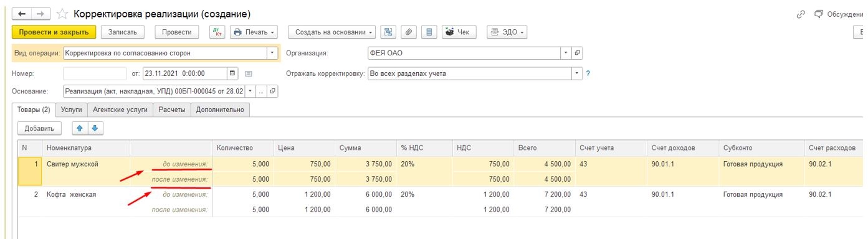Click the Номенклатура column header
The image size is (868, 239).
[85, 148]
